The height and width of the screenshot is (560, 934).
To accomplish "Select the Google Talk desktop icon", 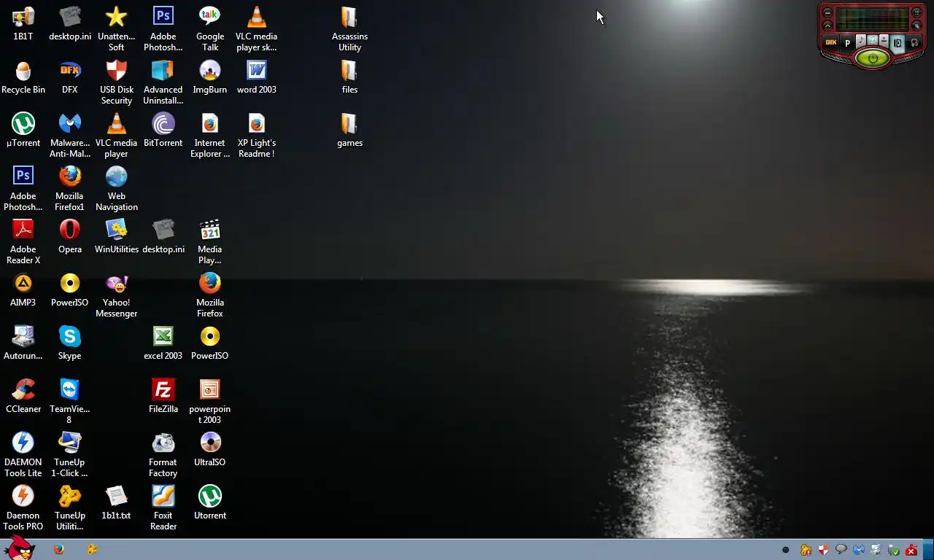I will (x=210, y=30).
